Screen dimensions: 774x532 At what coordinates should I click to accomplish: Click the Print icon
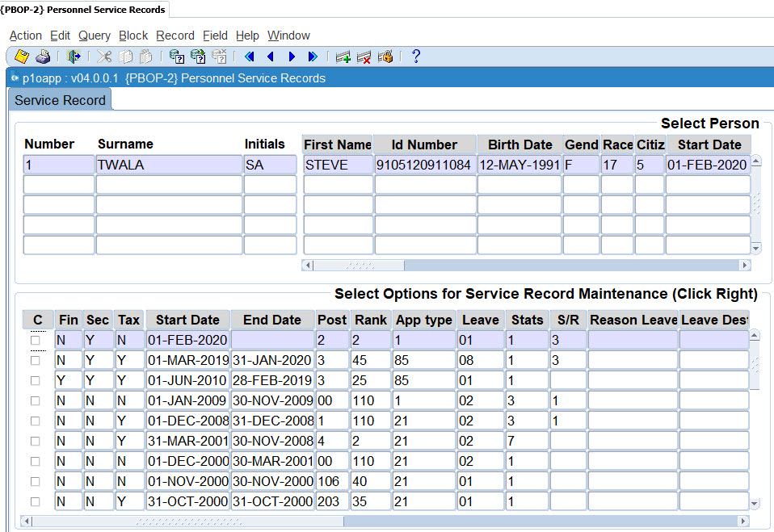pyautogui.click(x=44, y=57)
